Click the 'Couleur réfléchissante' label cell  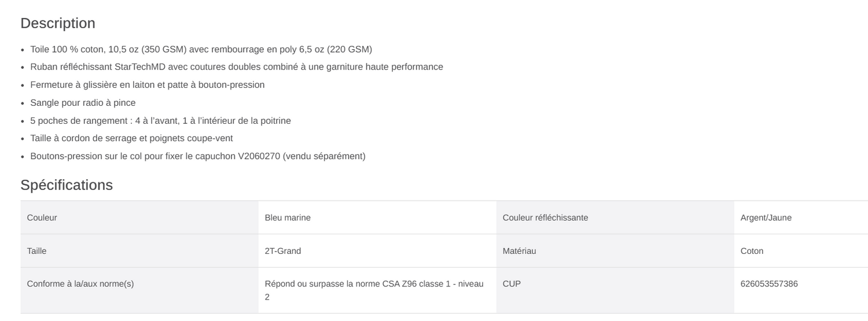tap(545, 218)
